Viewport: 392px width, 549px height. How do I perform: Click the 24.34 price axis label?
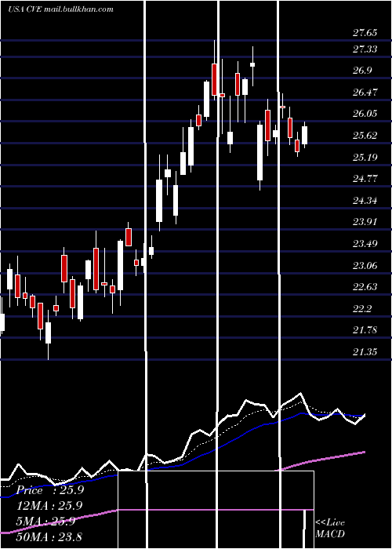tap(365, 201)
